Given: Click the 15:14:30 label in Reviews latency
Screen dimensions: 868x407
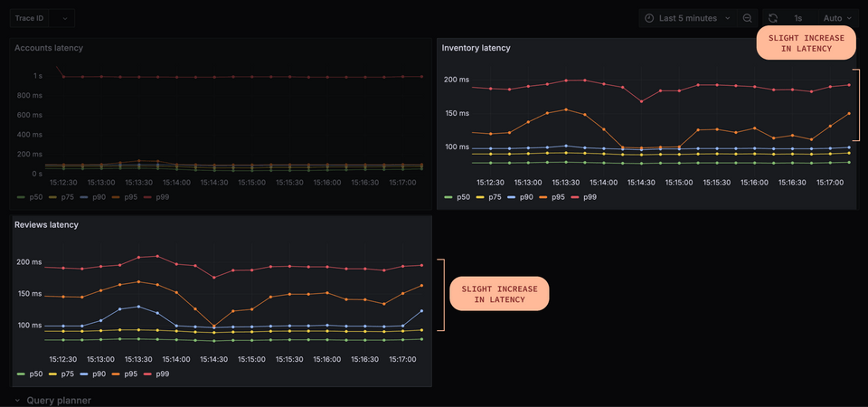Looking at the screenshot, I should 213,359.
